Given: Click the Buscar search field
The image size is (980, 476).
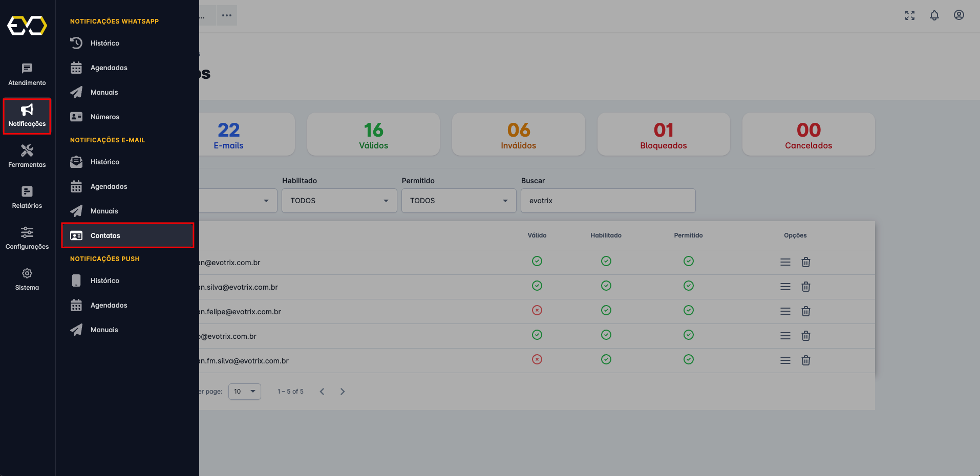Looking at the screenshot, I should coord(608,201).
